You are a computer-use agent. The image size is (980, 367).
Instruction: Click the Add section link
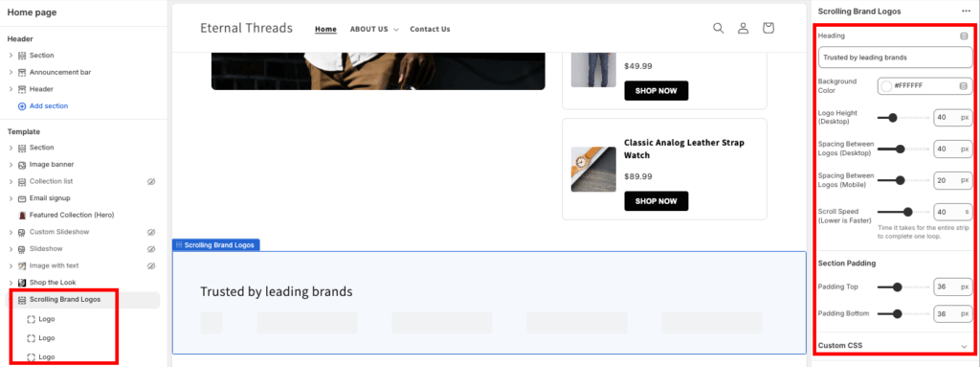(49, 105)
